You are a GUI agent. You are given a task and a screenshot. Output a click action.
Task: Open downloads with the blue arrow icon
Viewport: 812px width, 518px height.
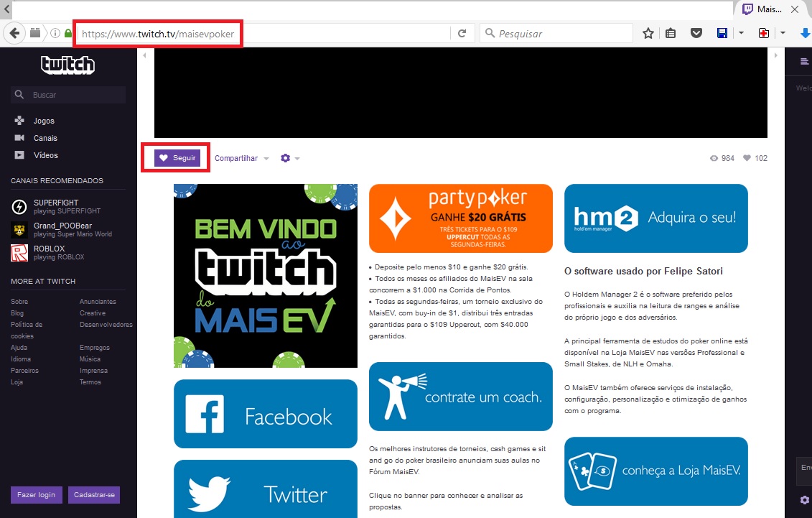pos(806,33)
